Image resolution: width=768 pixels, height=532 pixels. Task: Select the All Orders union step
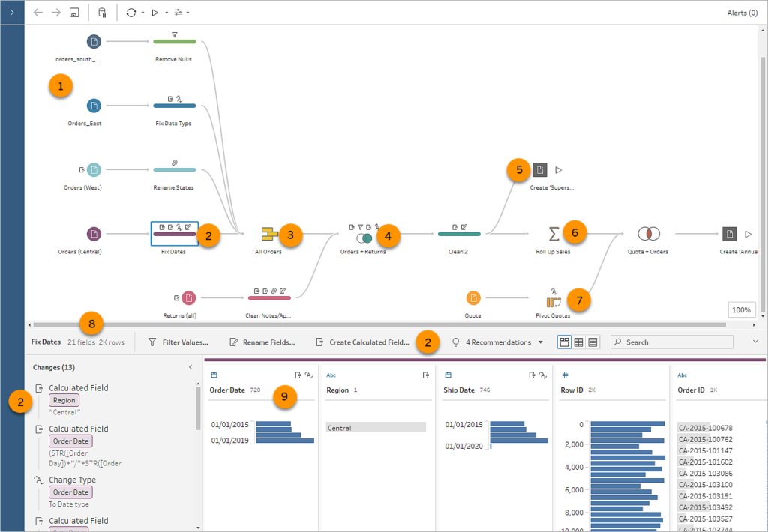tap(267, 233)
